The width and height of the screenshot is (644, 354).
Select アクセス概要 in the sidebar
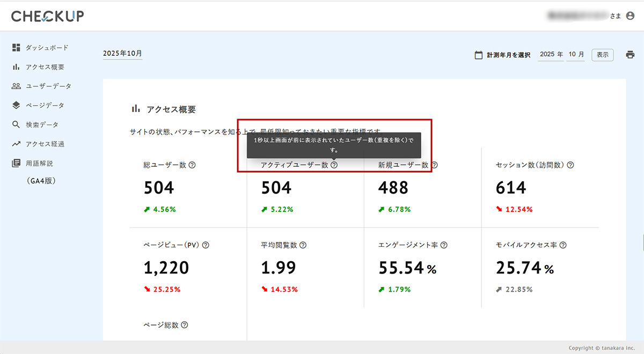(45, 67)
